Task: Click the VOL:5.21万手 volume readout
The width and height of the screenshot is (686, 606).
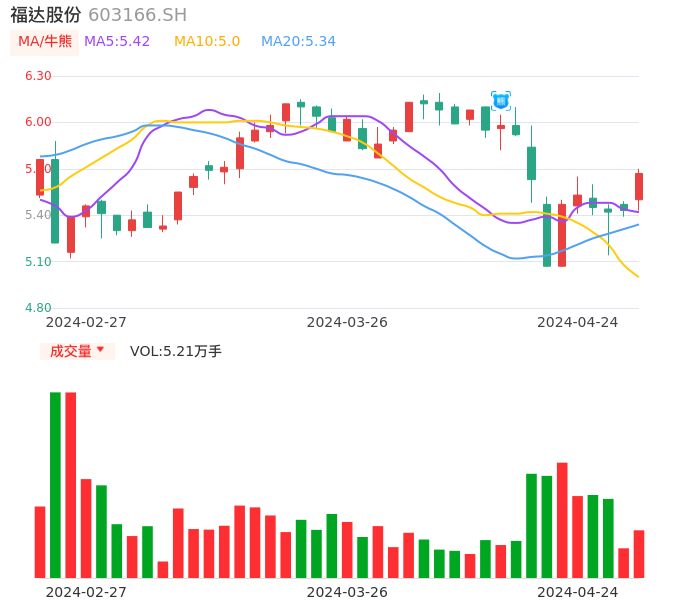Action: click(x=176, y=351)
